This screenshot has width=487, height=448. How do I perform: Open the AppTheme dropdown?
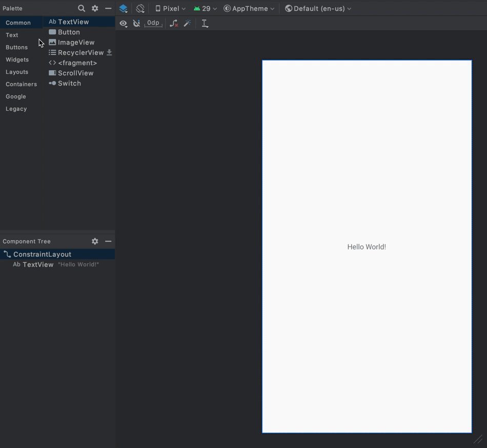[249, 9]
